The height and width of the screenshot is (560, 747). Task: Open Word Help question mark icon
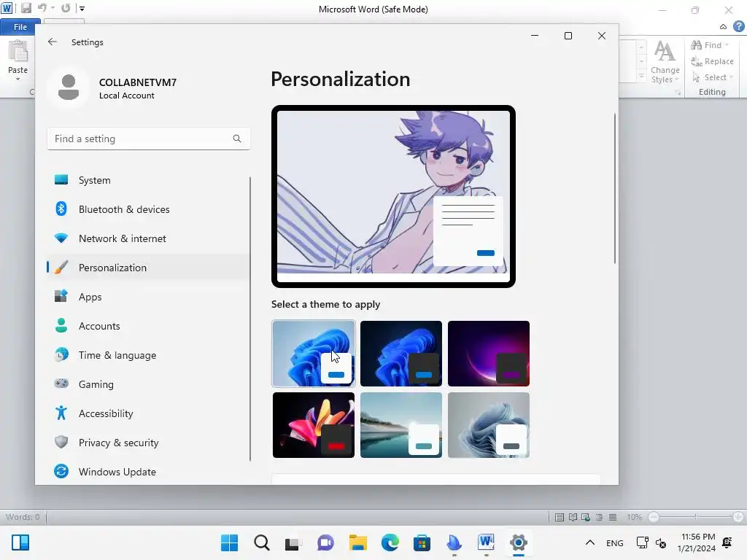(739, 27)
